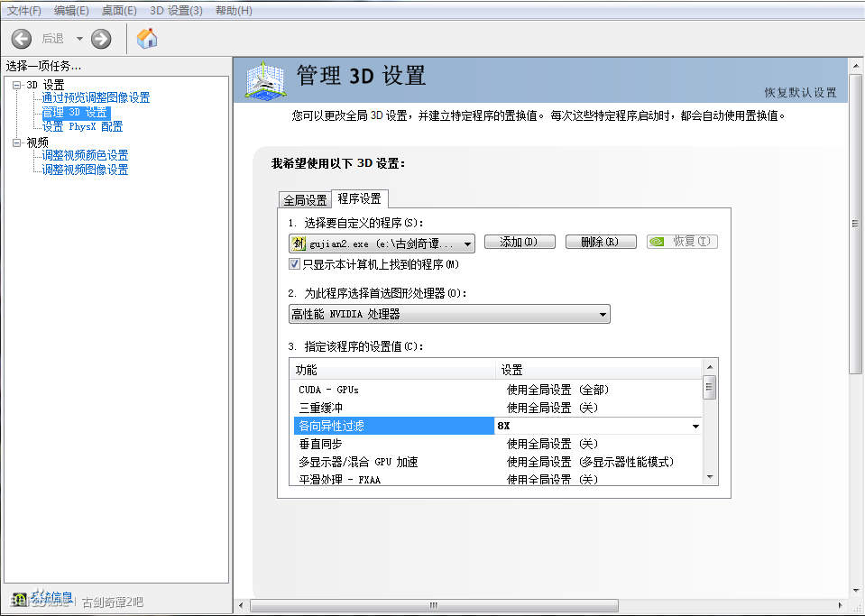Click the 使用全局设置 (多显示器性能模式) value

(x=590, y=462)
